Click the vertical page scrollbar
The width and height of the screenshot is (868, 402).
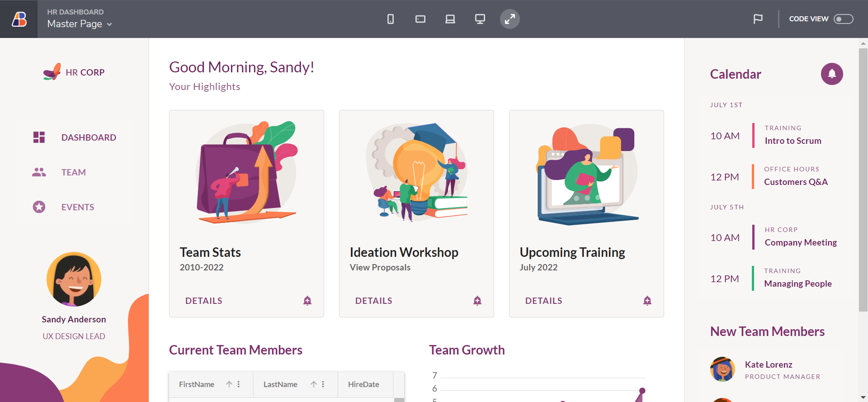click(x=863, y=181)
